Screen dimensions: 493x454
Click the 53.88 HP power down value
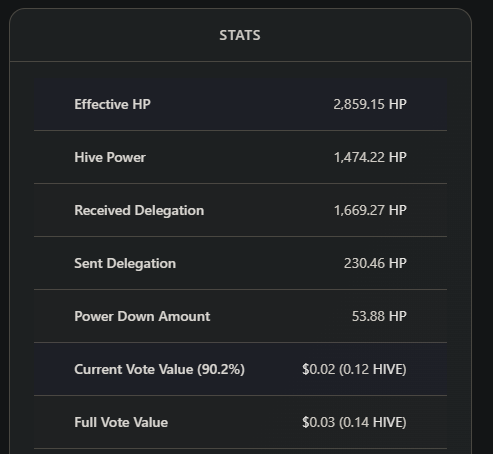379,316
